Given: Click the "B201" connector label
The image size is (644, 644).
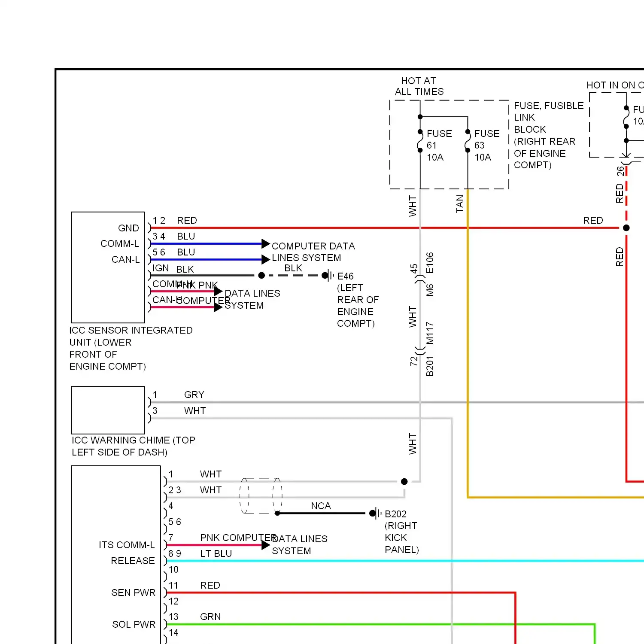Looking at the screenshot, I should click(x=430, y=366).
